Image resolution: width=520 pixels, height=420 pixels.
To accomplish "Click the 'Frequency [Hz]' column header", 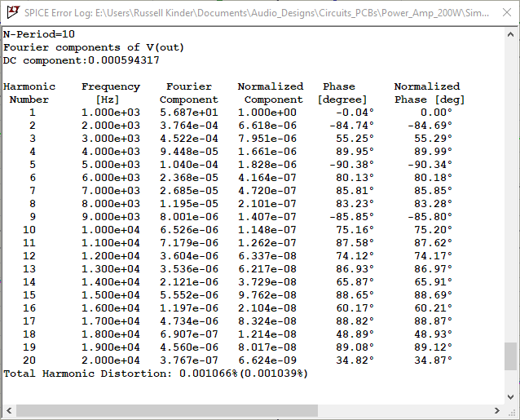I will point(111,93).
